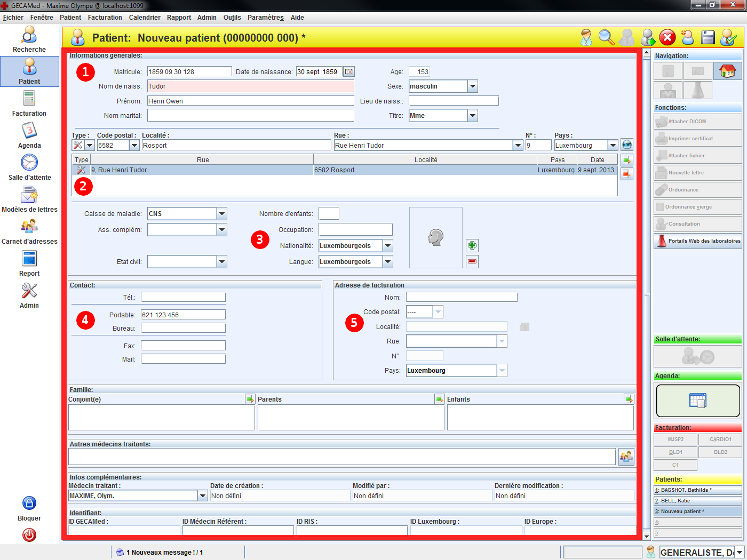Click the red cancel X icon

click(x=667, y=37)
